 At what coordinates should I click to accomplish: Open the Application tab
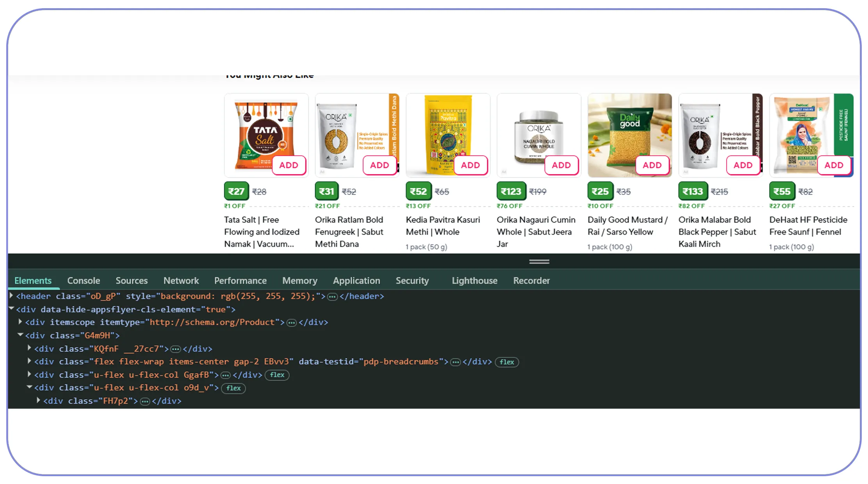point(356,281)
